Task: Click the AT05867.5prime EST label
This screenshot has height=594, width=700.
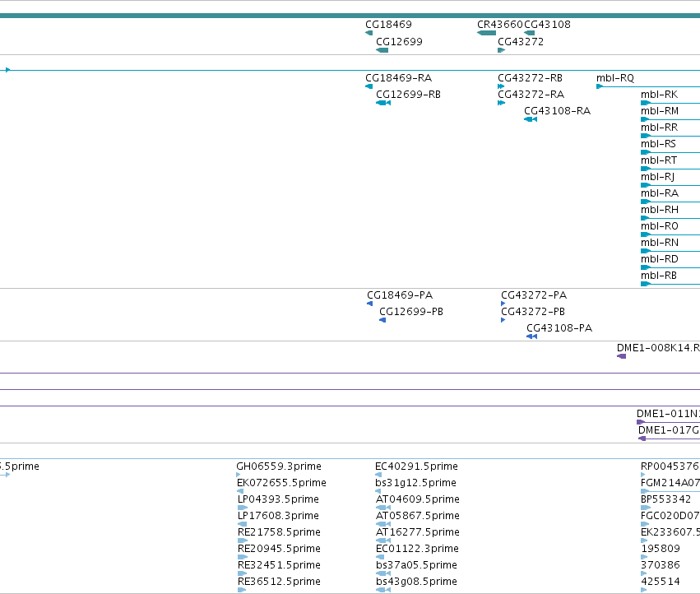Action: 417,516
